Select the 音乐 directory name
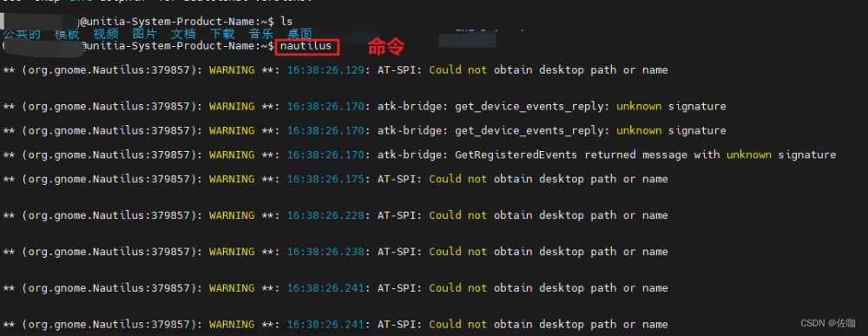The width and height of the screenshot is (868, 336). point(260,35)
